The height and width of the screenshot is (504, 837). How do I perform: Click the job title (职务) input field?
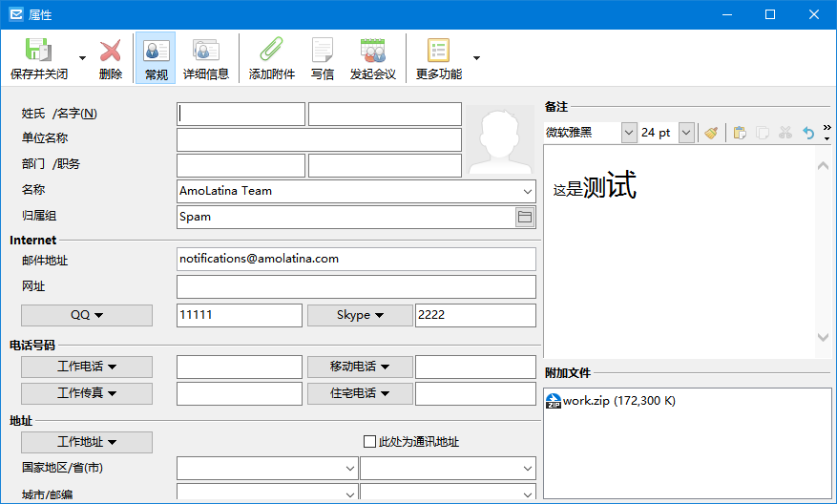click(x=385, y=165)
